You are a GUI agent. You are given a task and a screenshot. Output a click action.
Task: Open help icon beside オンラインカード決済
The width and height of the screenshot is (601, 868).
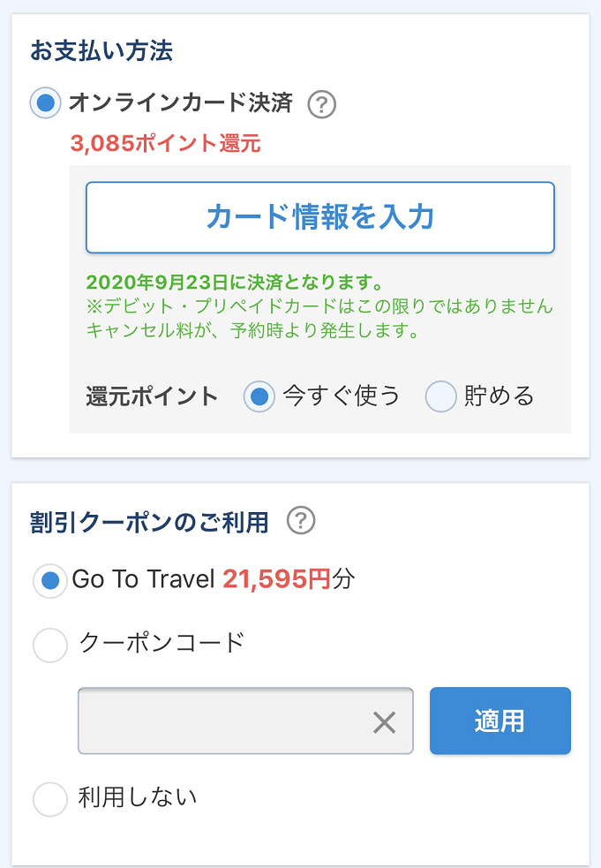pyautogui.click(x=321, y=104)
